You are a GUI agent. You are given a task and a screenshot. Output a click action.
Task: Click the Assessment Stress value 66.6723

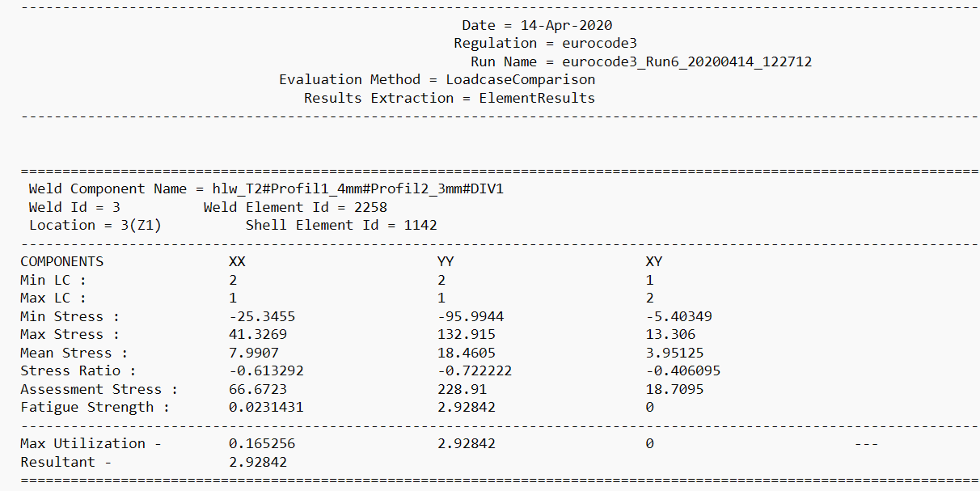[x=258, y=389]
